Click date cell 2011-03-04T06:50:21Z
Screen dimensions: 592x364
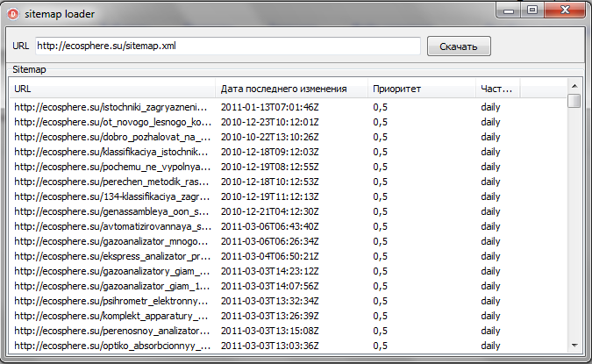point(269,256)
